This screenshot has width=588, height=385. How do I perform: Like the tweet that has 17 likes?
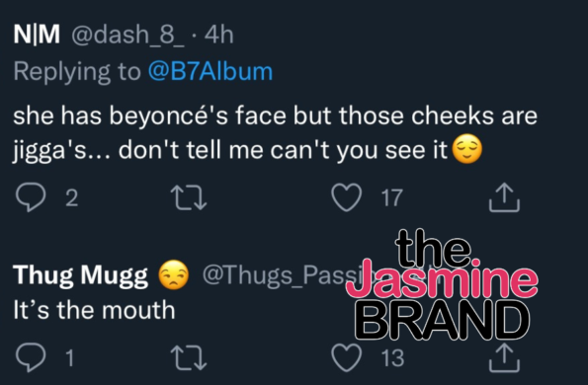(x=347, y=197)
